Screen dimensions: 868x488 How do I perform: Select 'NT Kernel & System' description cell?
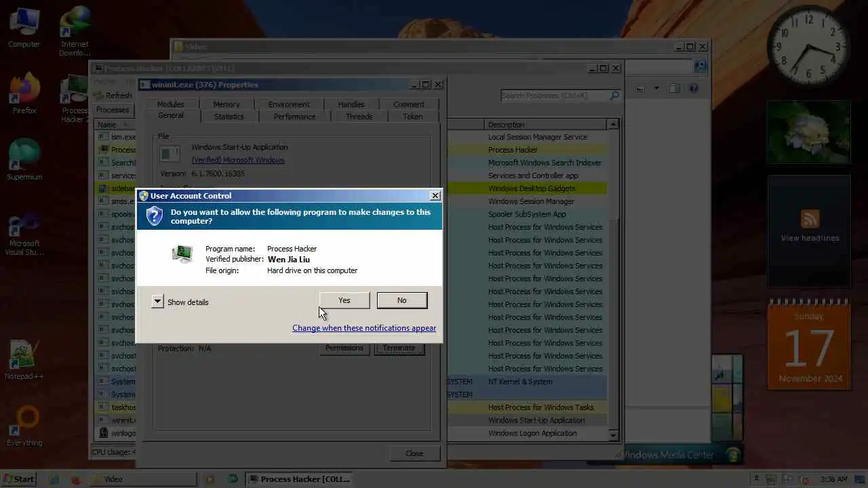(520, 382)
